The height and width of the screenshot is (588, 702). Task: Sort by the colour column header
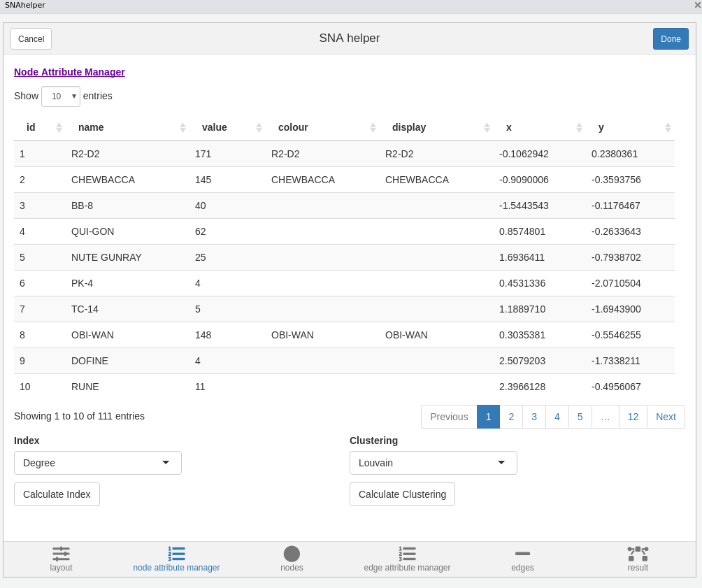[x=293, y=127]
